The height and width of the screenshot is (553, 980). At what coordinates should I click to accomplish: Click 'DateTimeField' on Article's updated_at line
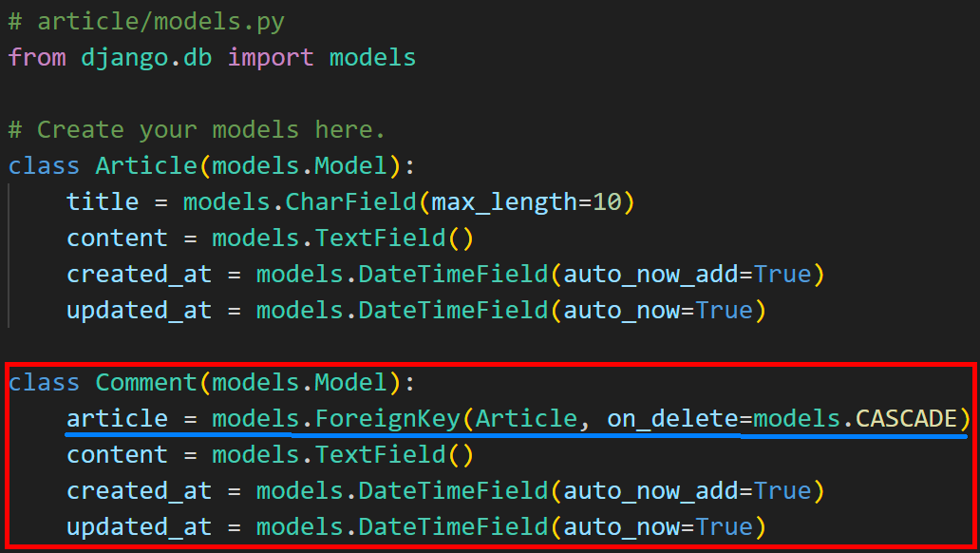pyautogui.click(x=453, y=311)
